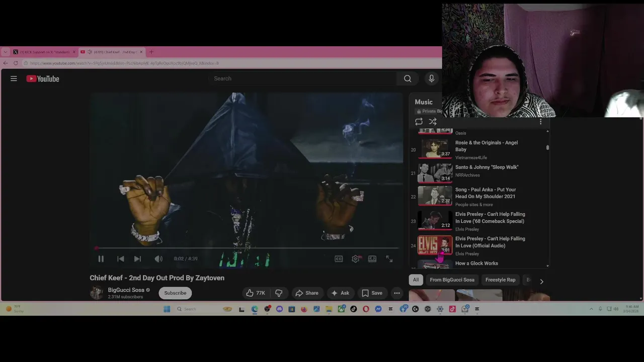Viewport: 644px width, 362px height.
Task: Show more filter chips with right arrow
Action: click(541, 282)
